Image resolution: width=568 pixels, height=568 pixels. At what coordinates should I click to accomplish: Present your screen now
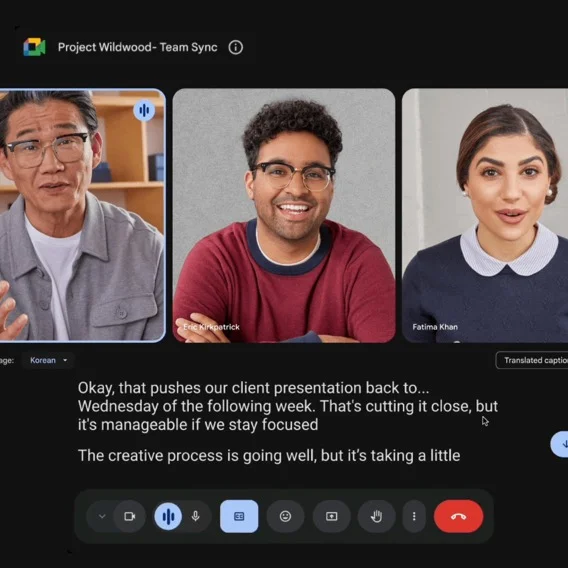331,516
